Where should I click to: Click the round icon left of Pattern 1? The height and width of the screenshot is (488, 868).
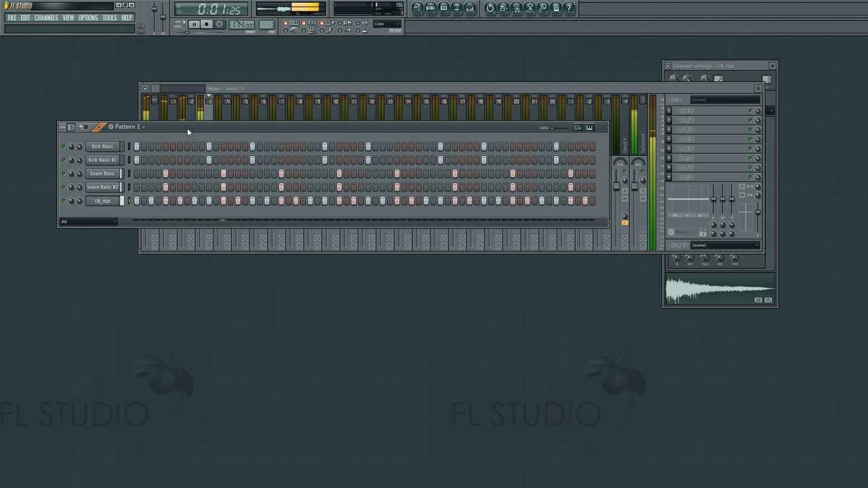click(x=111, y=127)
